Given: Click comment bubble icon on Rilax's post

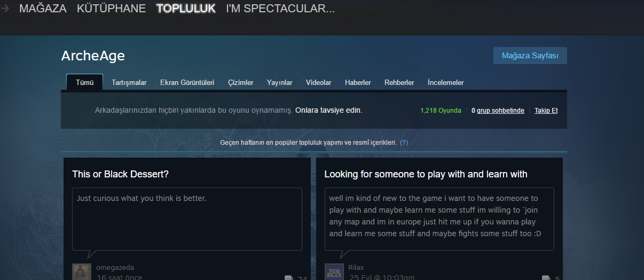Looking at the screenshot, I should pos(546,278).
